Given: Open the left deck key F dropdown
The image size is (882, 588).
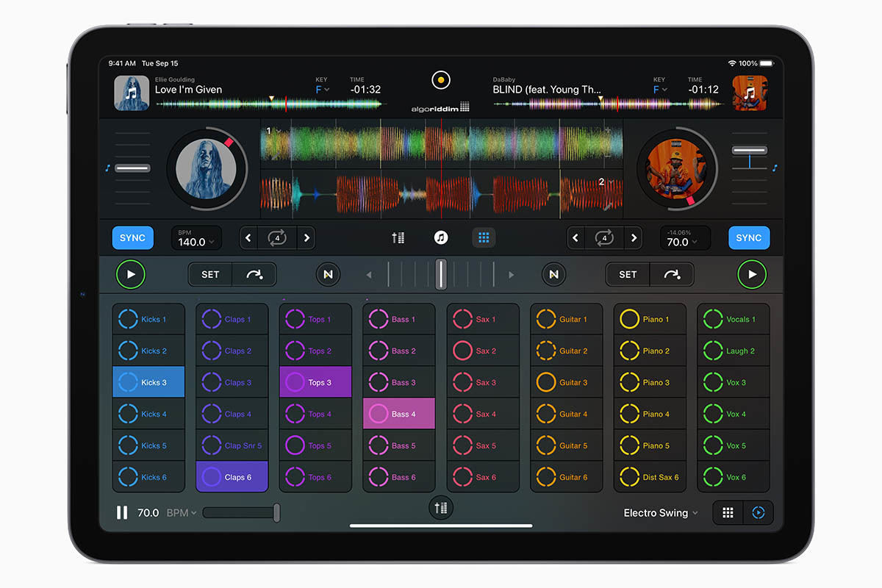Looking at the screenshot, I should pos(323,90).
